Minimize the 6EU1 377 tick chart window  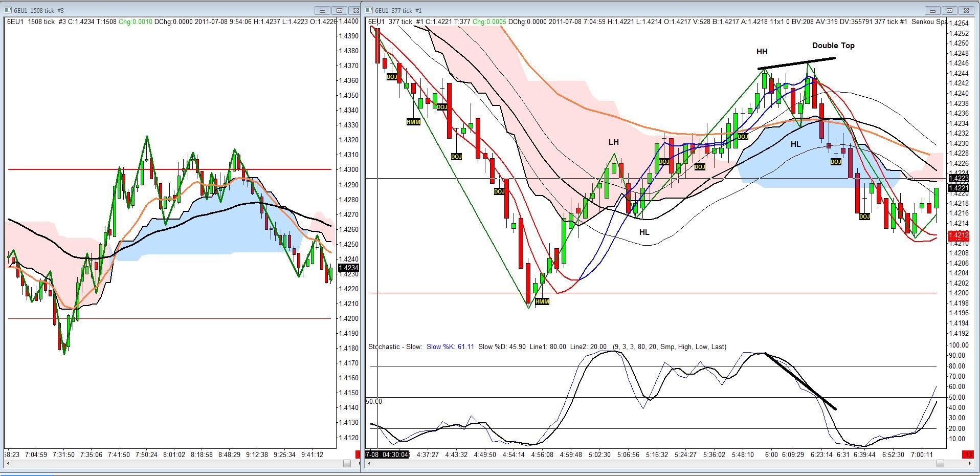(x=932, y=10)
